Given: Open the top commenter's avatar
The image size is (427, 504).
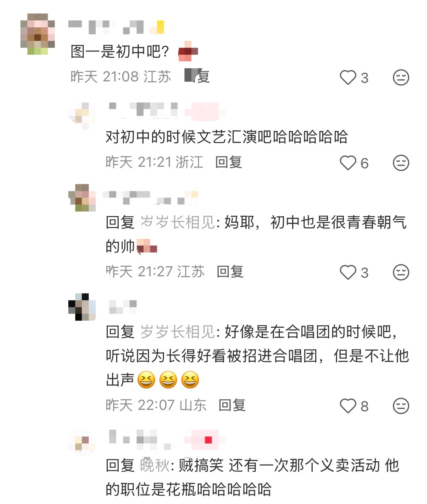Looking at the screenshot, I should [x=38, y=34].
